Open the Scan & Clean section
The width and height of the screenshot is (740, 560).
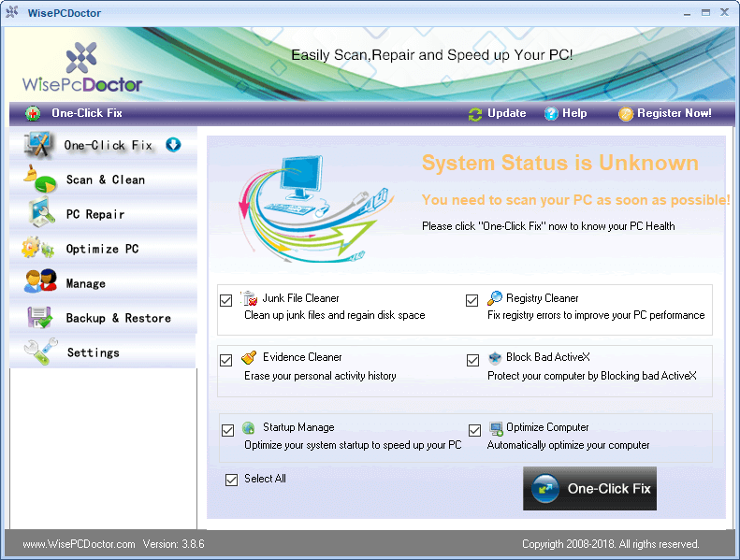103,179
